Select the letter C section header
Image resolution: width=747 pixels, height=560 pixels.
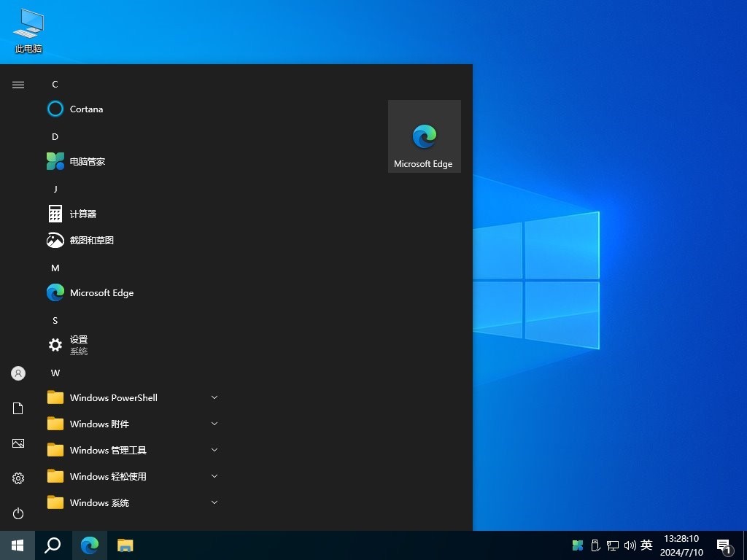click(55, 85)
